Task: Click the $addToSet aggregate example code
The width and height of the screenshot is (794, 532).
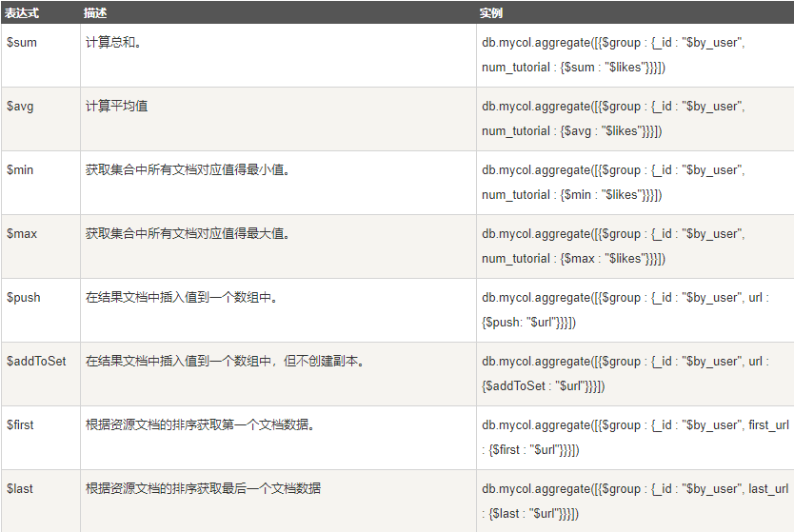Action: pyautogui.click(x=625, y=374)
